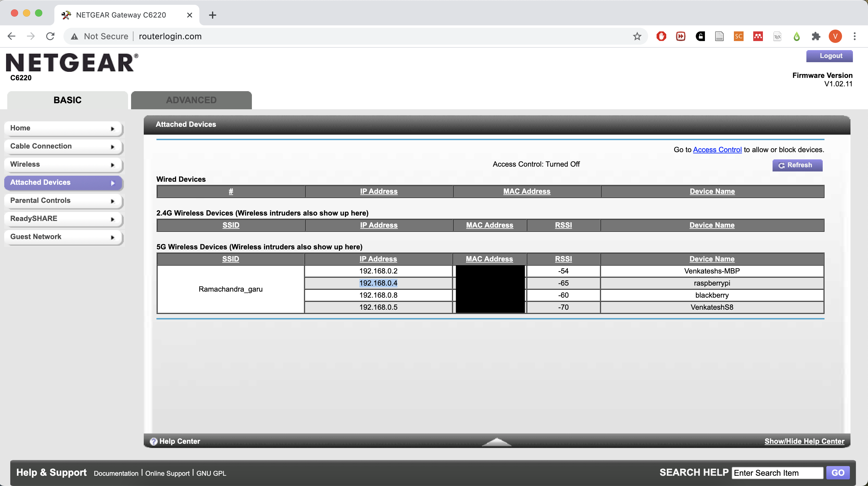Click the Venkateshs-MBP device name

(712, 271)
